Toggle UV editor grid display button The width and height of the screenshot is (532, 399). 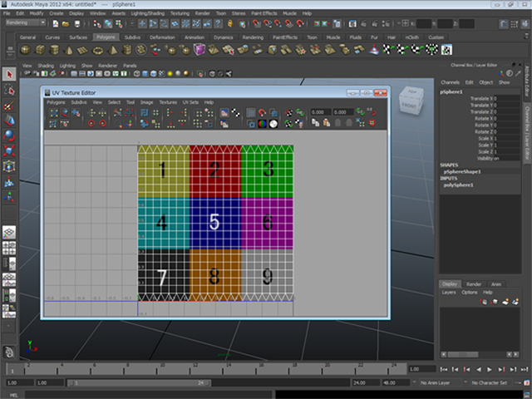coord(251,112)
